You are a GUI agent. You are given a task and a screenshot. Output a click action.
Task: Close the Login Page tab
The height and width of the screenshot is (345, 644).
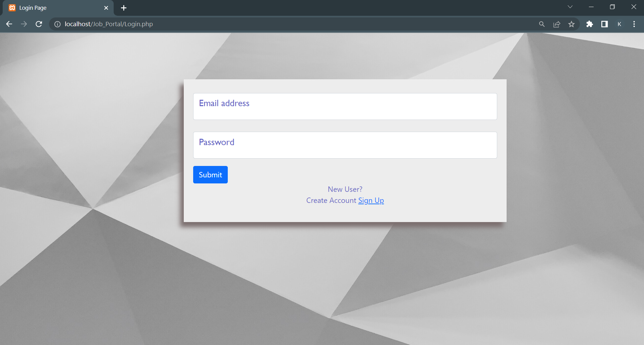click(x=106, y=8)
